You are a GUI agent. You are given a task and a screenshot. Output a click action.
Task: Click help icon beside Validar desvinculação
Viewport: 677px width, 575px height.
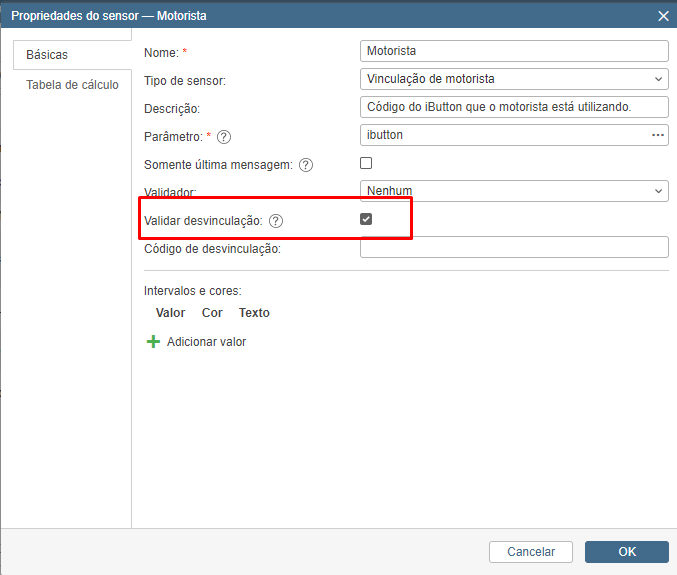276,221
